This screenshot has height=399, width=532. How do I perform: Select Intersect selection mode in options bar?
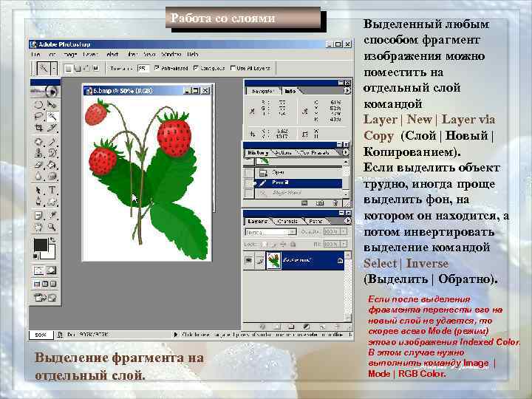pos(95,69)
